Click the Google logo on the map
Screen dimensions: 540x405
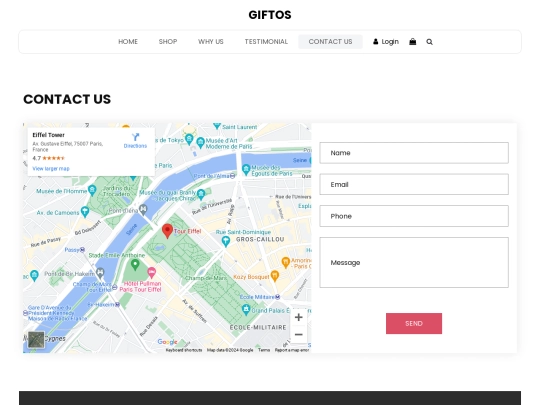tap(167, 342)
